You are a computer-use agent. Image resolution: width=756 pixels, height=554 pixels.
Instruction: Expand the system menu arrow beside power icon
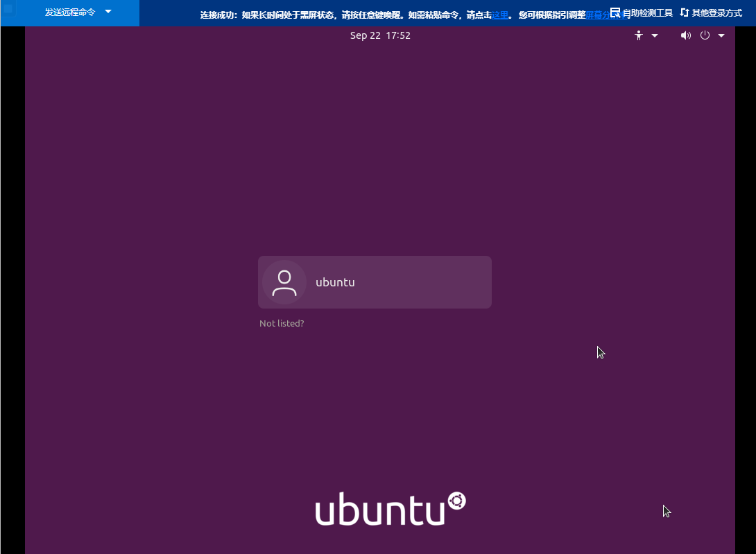coord(721,35)
